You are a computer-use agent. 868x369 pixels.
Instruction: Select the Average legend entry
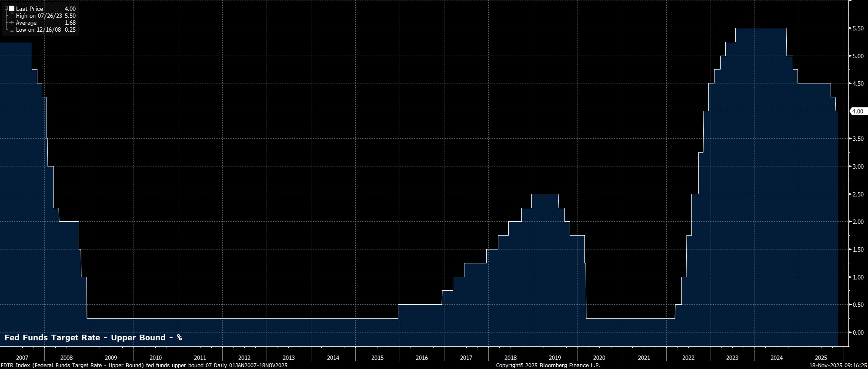pyautogui.click(x=26, y=23)
